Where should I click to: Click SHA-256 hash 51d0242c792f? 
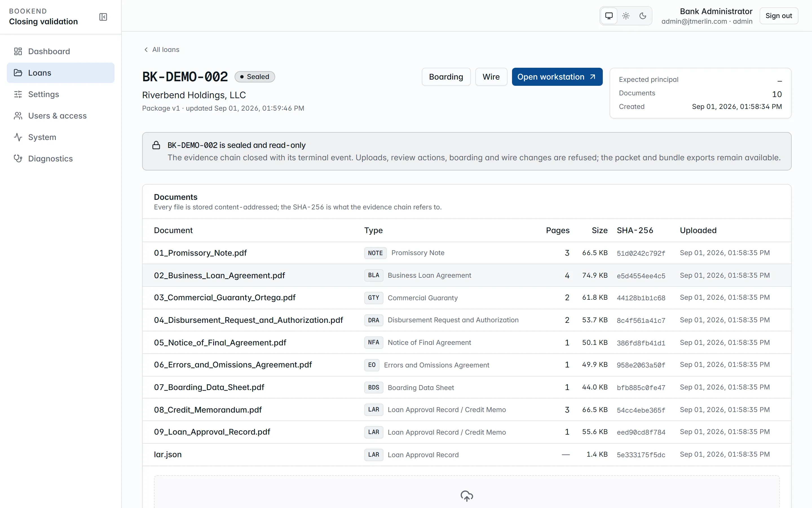[x=641, y=253]
